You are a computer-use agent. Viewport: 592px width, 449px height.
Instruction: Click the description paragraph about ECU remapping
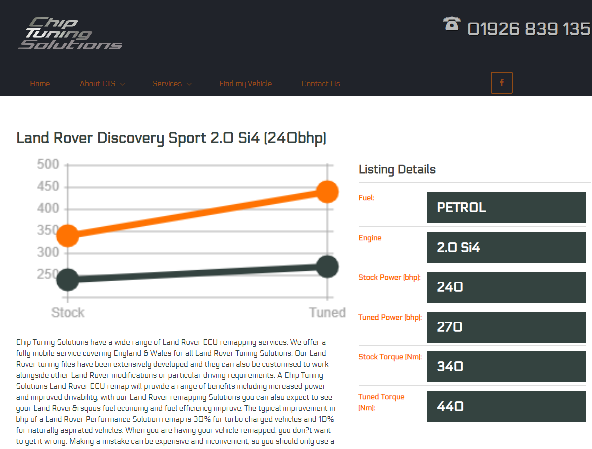tap(176, 392)
